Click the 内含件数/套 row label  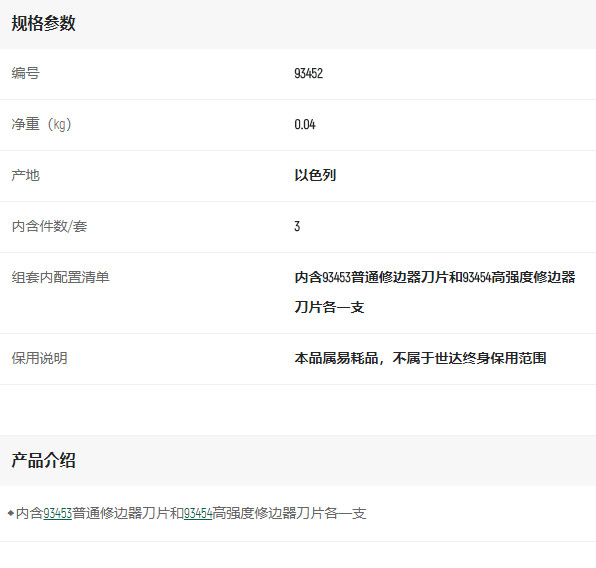49,226
